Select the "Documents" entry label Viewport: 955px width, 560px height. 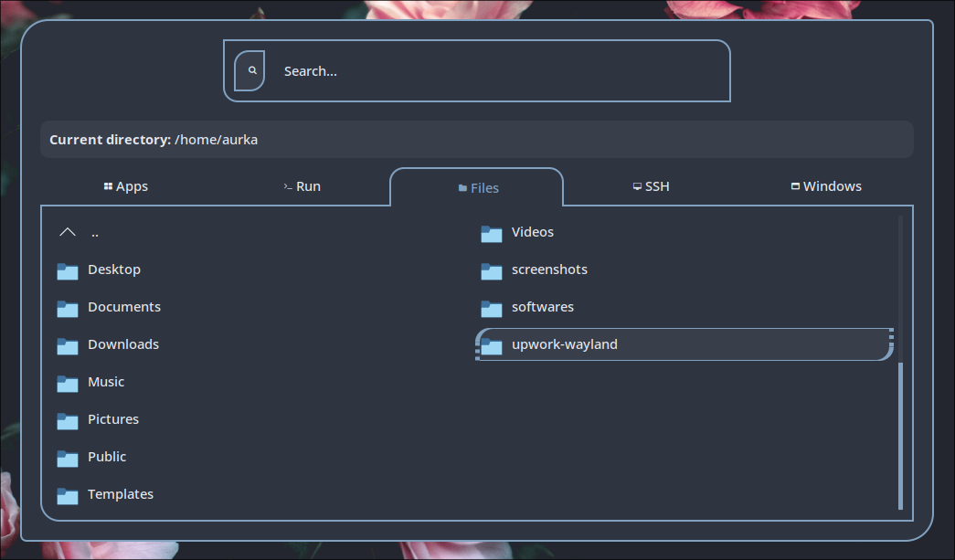coord(124,307)
